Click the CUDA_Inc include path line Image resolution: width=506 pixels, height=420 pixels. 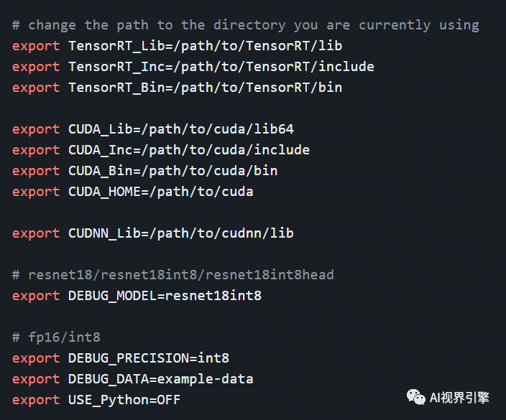[161, 150]
